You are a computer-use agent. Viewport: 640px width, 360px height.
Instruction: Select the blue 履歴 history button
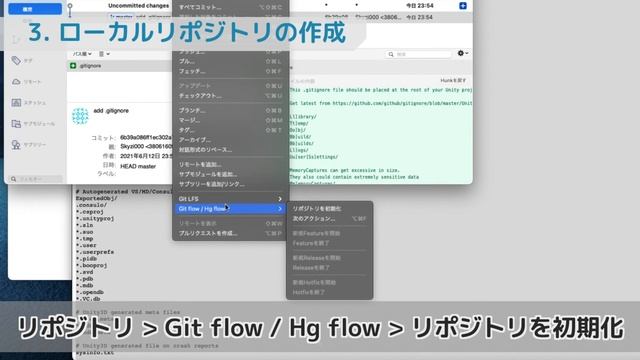click(35, 9)
